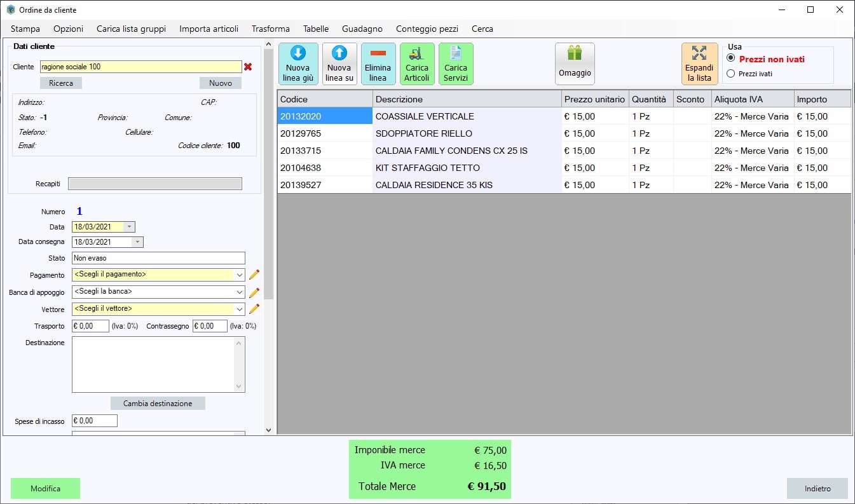
Task: Select CALDAIA RESIDENCE 35 KIS cell
Action: coord(467,185)
